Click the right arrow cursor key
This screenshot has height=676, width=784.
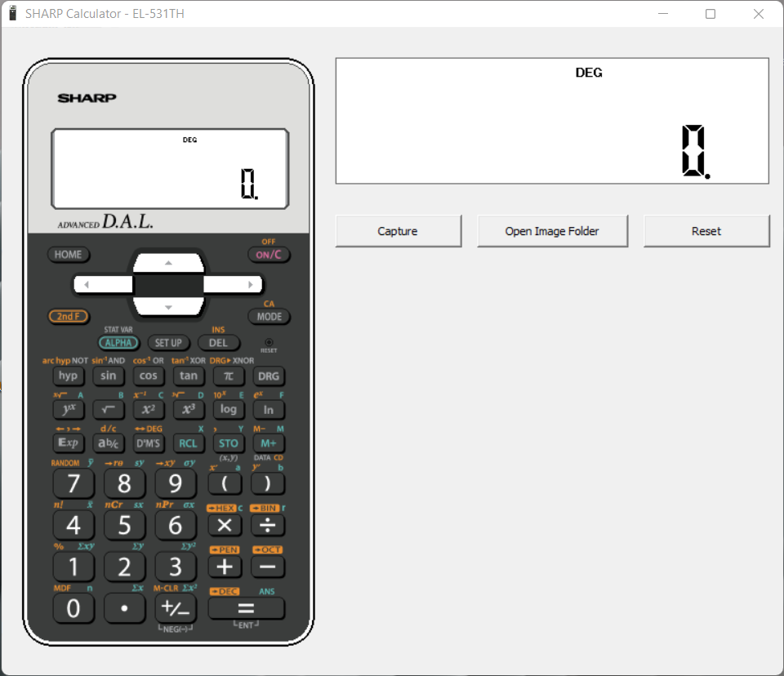[x=233, y=284]
